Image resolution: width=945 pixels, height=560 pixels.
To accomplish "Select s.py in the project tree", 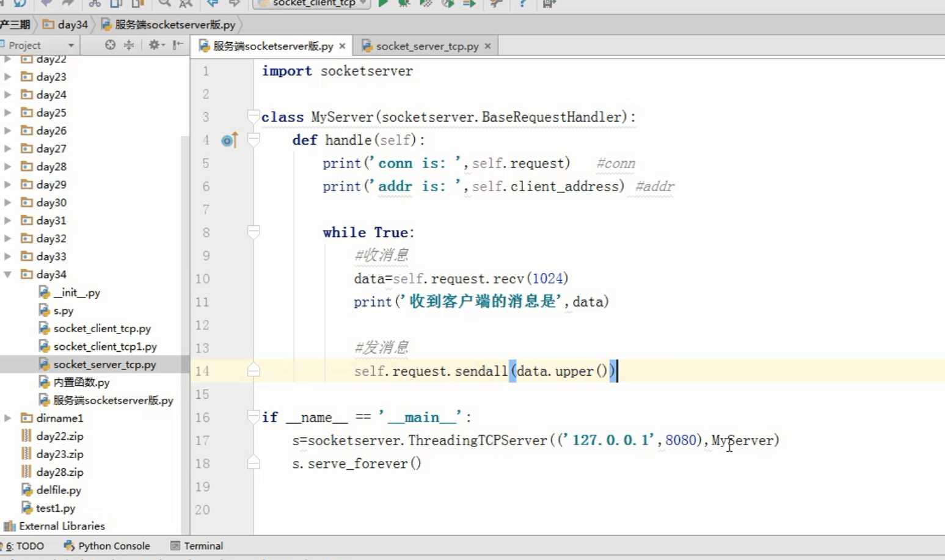I will [x=56, y=310].
